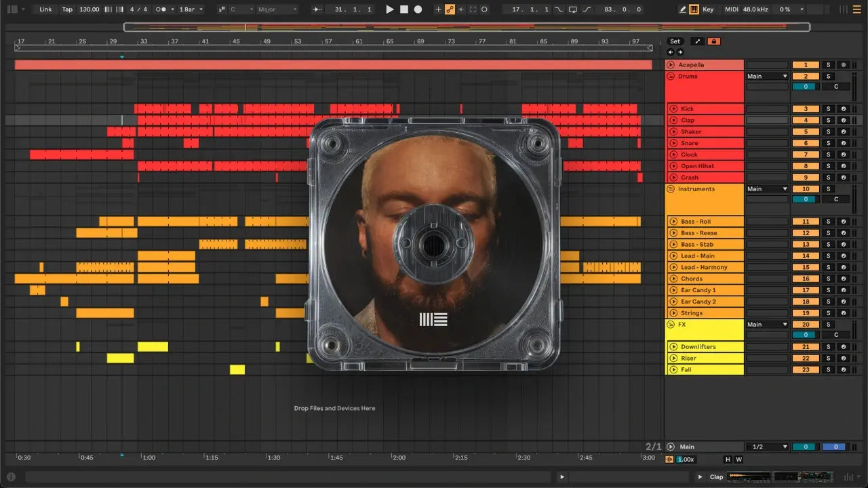Image resolution: width=868 pixels, height=488 pixels.
Task: Click the Stop button in transport
Action: point(404,9)
